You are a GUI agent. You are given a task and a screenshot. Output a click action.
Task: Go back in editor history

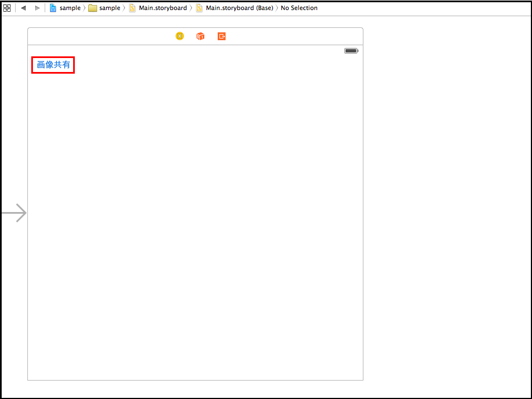[23, 8]
